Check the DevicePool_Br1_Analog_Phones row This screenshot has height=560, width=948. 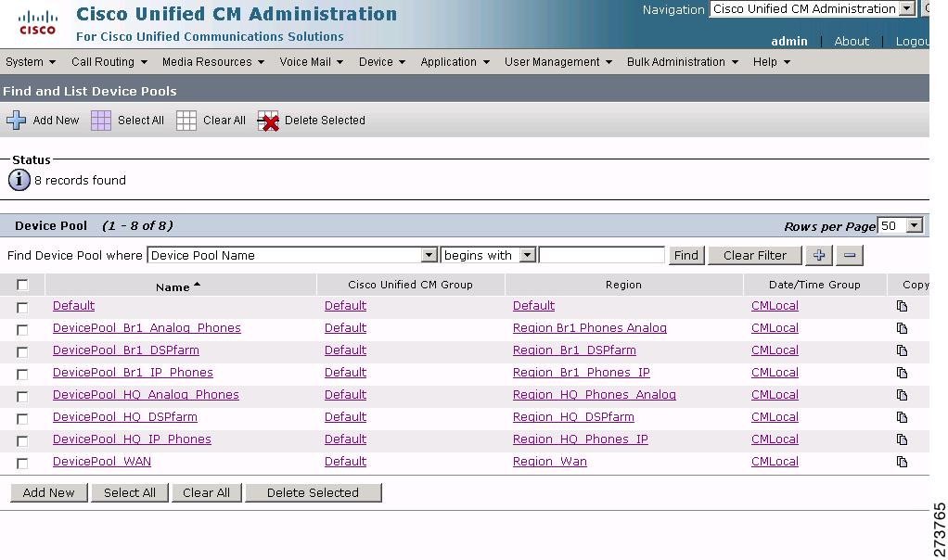22,330
